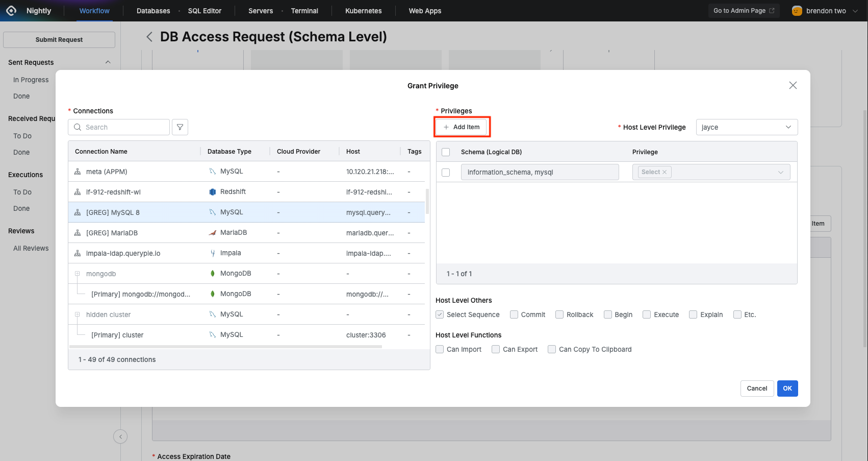
Task: Tick the information_schema, mysql row checkbox
Action: [x=446, y=173]
